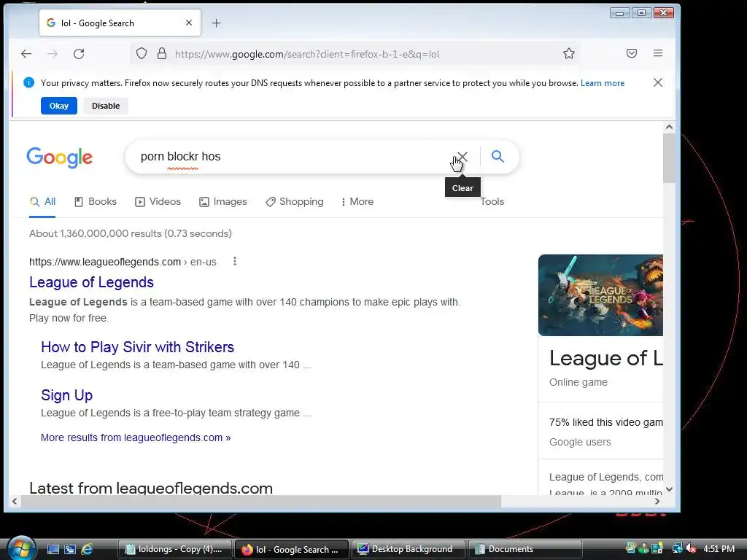Switch to the Videos search tab
This screenshot has width=747, height=560.
pyautogui.click(x=158, y=201)
